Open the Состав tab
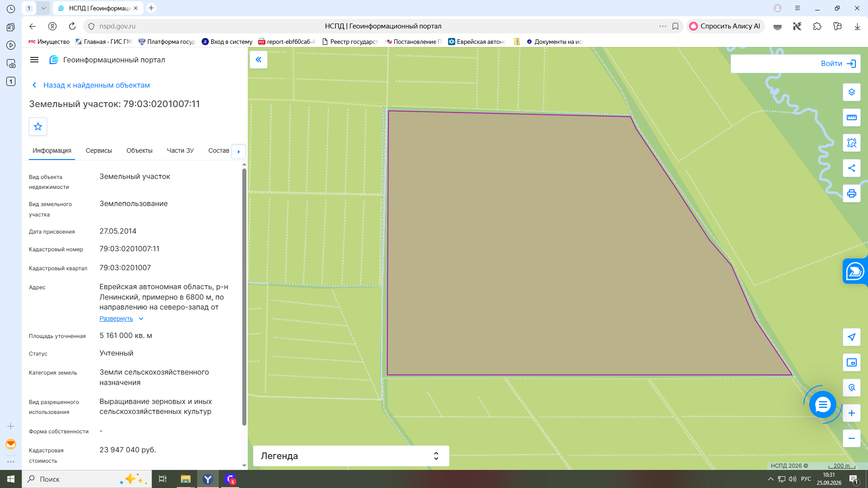This screenshot has width=868, height=488. 219,150
